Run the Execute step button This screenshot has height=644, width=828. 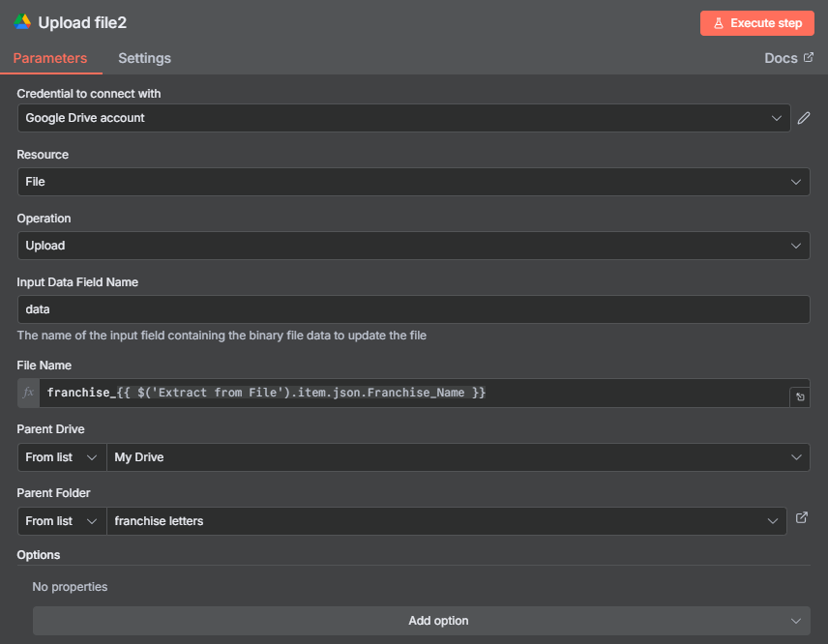(x=756, y=23)
